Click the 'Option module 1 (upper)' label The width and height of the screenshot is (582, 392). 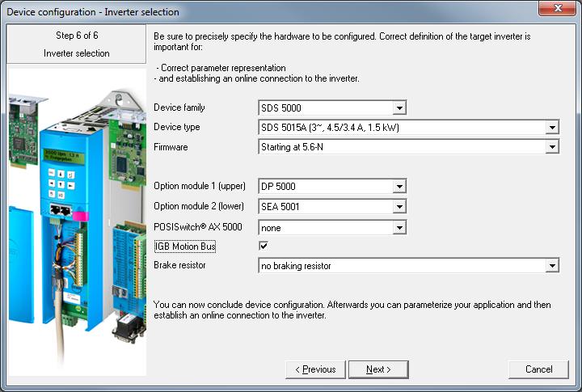coord(200,186)
